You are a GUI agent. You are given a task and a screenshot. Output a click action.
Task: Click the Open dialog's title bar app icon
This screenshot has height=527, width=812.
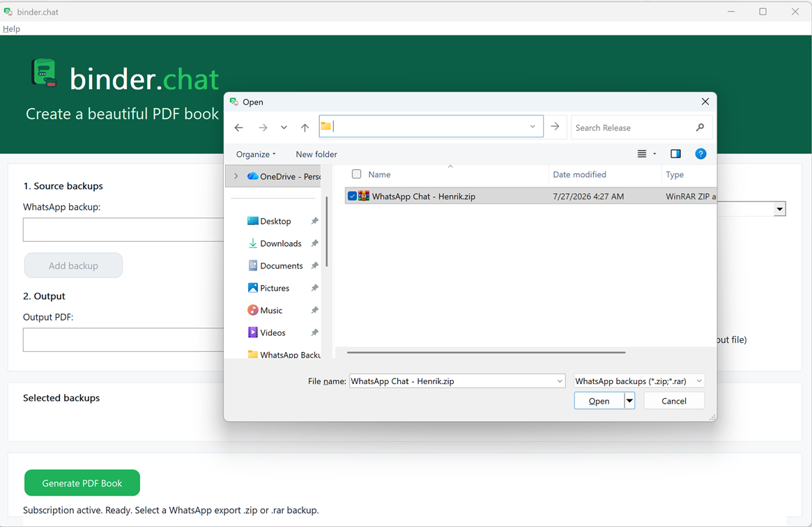[x=234, y=102]
